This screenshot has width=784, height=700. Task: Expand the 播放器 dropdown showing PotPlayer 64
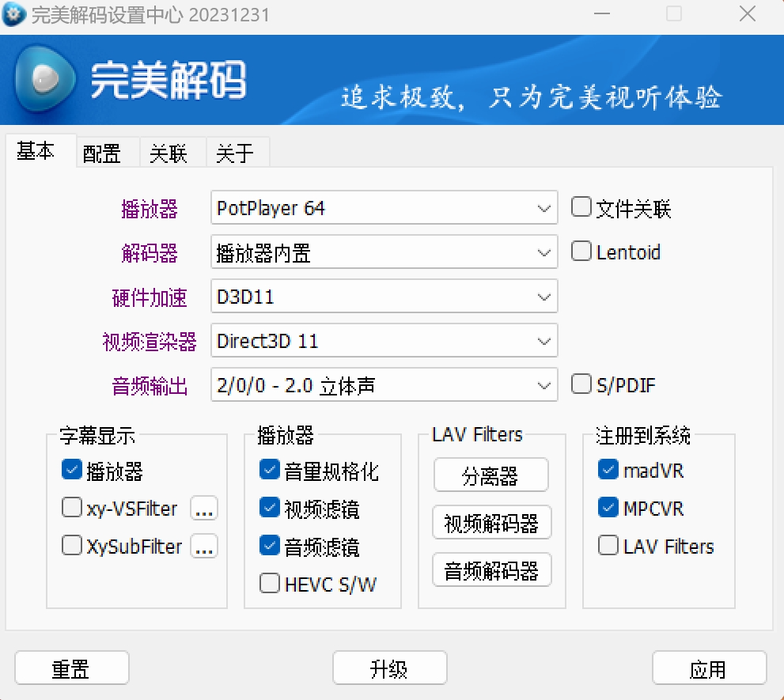384,209
